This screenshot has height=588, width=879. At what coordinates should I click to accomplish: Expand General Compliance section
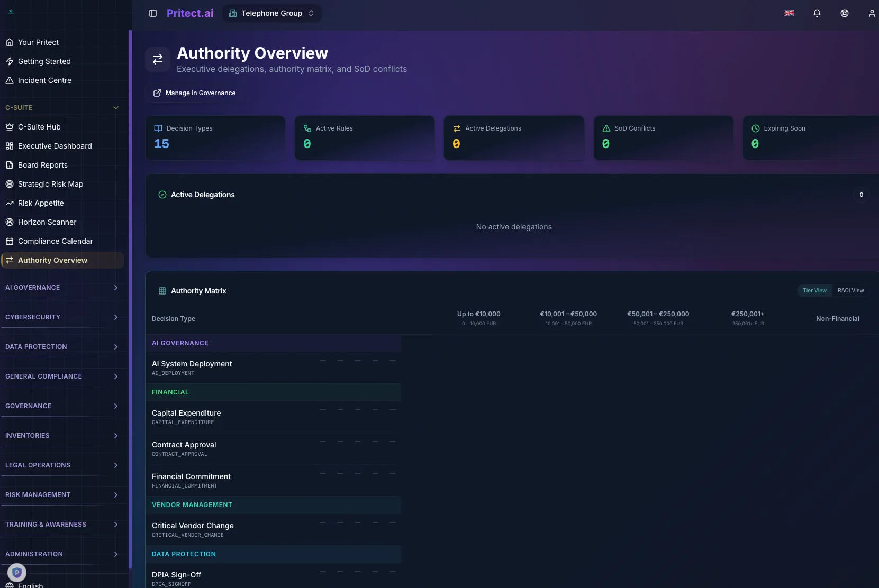[62, 376]
